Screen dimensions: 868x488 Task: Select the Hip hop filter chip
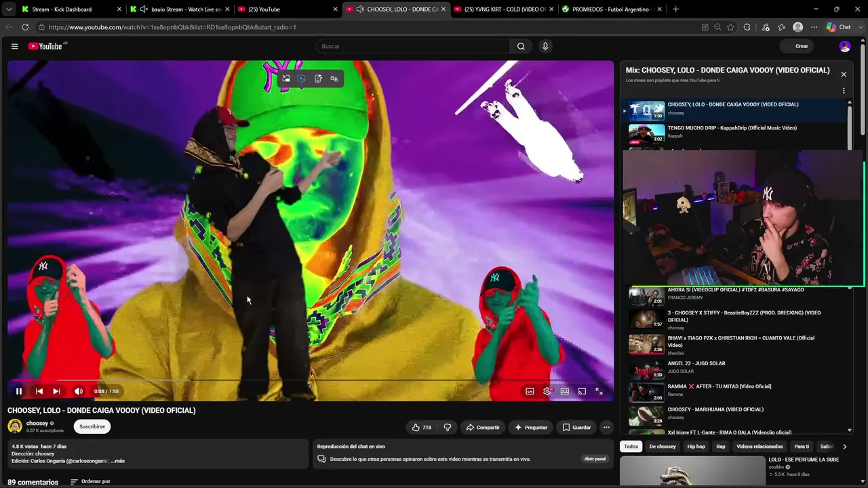(x=696, y=447)
